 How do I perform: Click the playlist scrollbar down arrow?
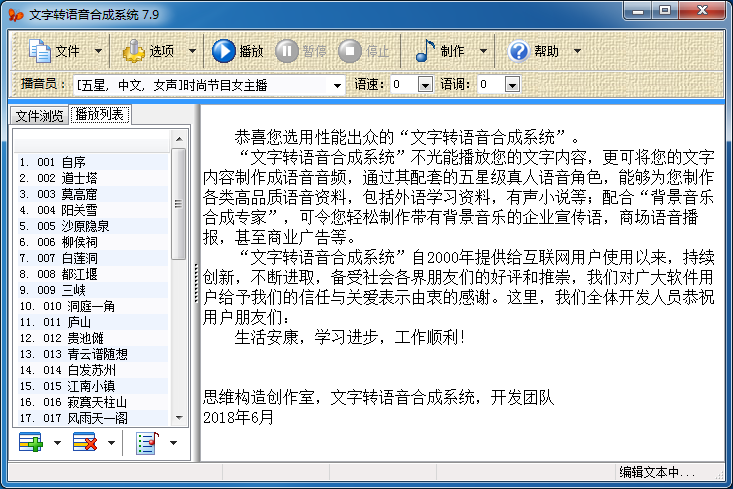(179, 417)
